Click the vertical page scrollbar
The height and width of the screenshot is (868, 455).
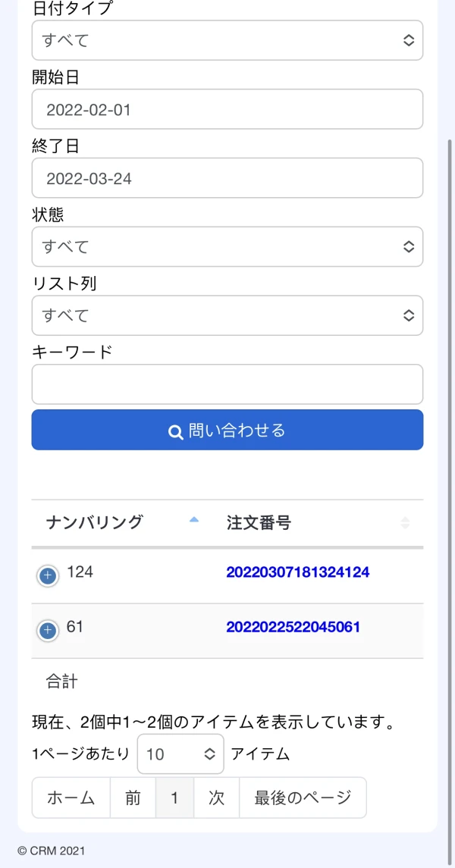(450, 455)
